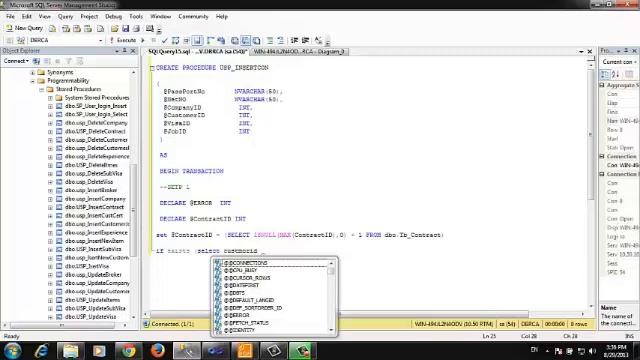This screenshot has height=360, width=640.
Task: Choose @@CONNECTIONS in IntelliSense list
Action: (x=246, y=263)
